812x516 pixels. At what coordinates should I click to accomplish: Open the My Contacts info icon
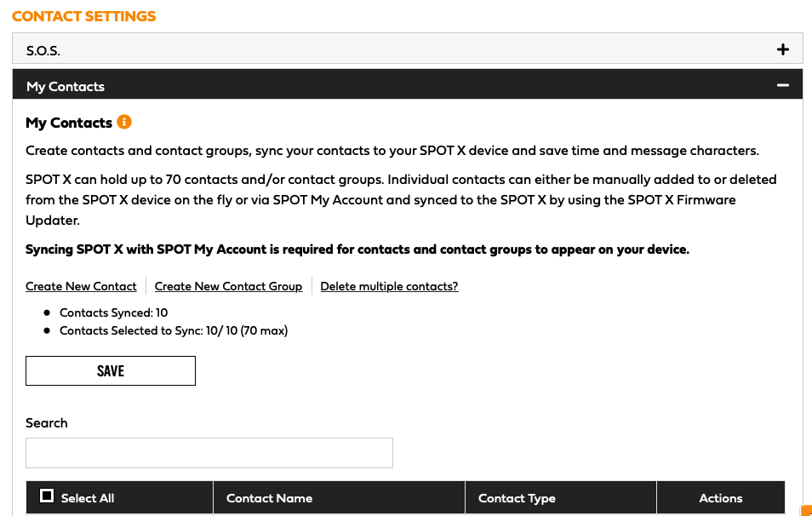coord(124,122)
